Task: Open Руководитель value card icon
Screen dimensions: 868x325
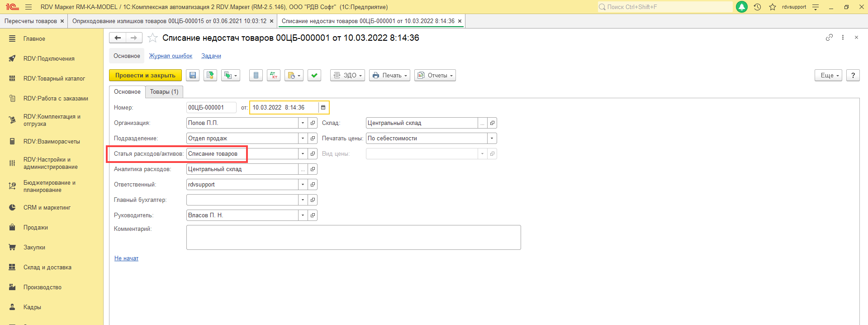Action: click(313, 215)
